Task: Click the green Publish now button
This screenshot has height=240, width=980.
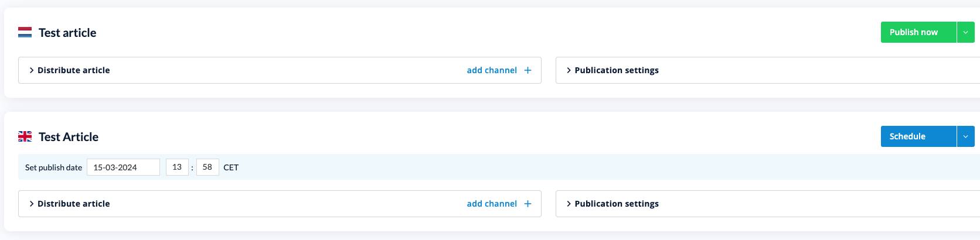Action: [x=918, y=32]
